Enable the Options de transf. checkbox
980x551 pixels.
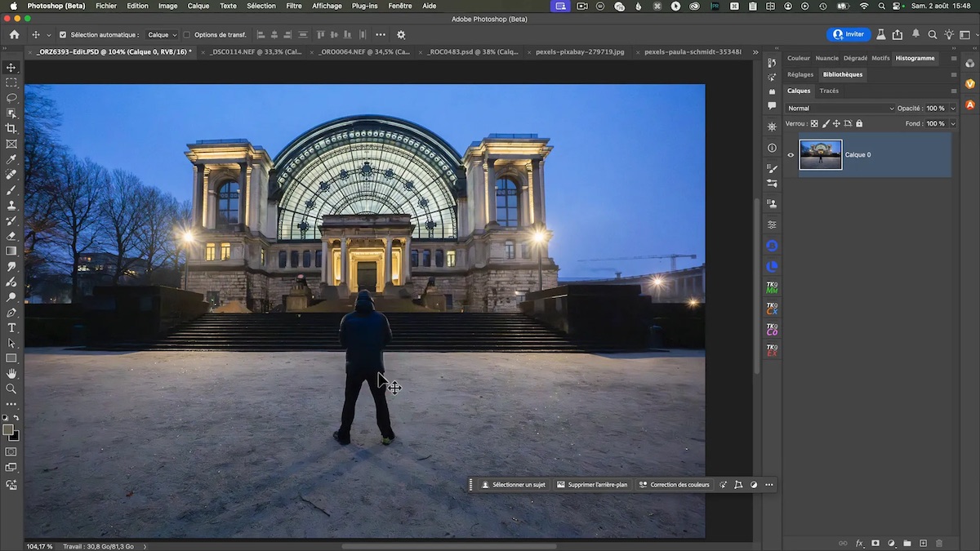pyautogui.click(x=186, y=35)
